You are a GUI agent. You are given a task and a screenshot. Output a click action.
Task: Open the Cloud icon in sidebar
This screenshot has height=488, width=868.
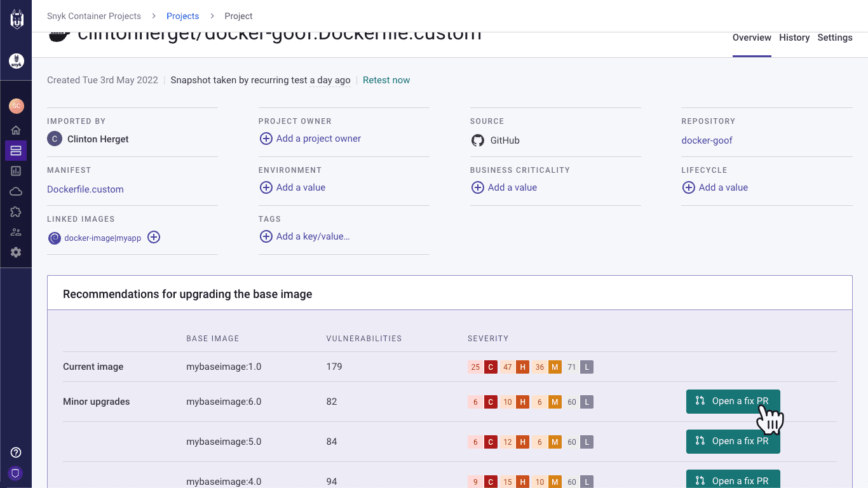coord(16,191)
